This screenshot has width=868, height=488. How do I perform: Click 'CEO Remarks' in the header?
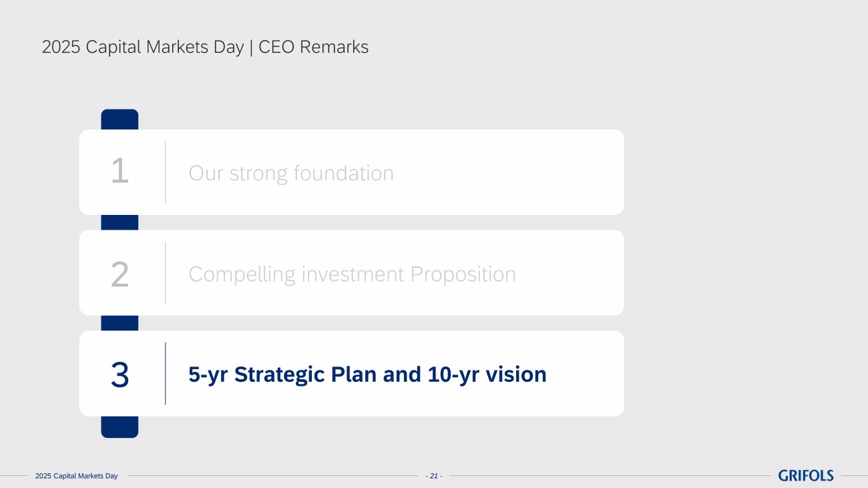[x=313, y=47]
